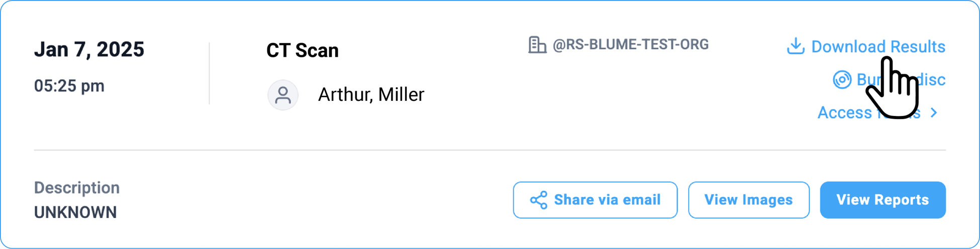The image size is (980, 249).
Task: Click the patient avatar icon
Action: 283,95
